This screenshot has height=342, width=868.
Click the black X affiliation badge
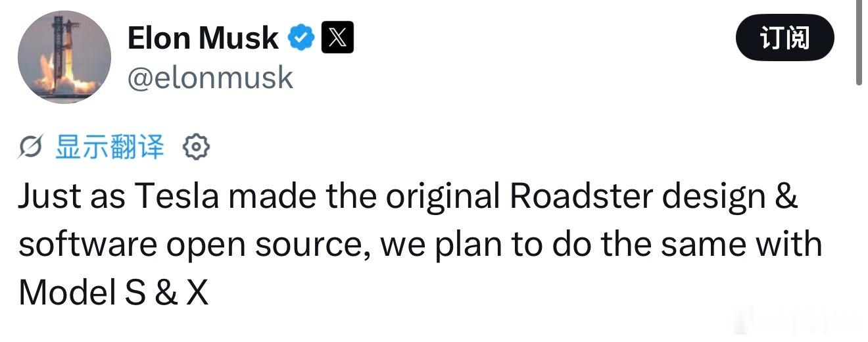(x=337, y=38)
